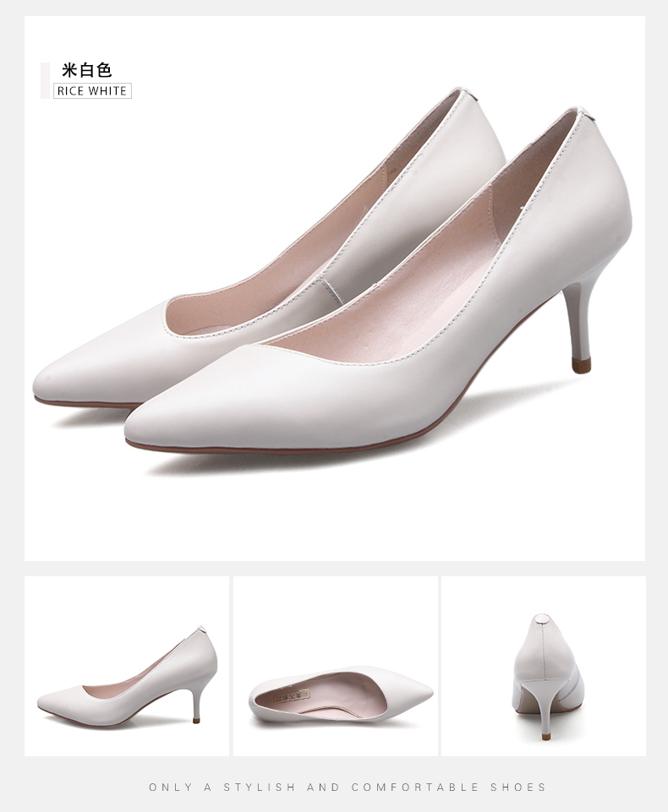The image size is (668, 812).
Task: Click the 米白色 color name label
Action: click(x=86, y=69)
